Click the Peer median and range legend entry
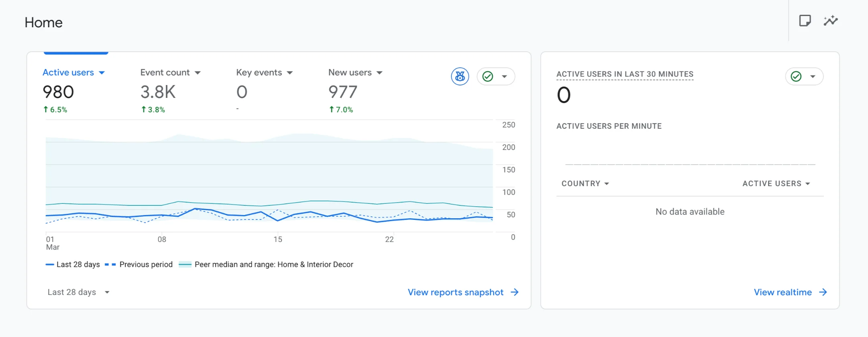The width and height of the screenshot is (868, 337). point(266,264)
